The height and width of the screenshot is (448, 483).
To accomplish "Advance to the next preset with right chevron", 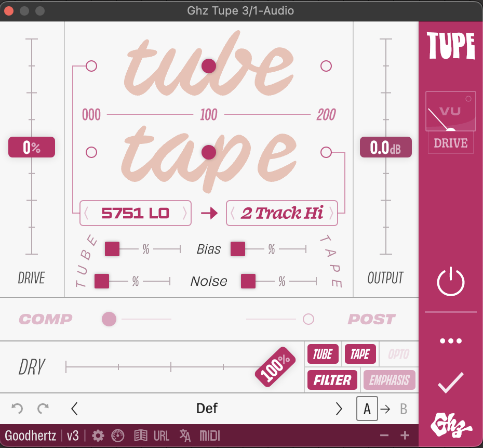I will (x=339, y=409).
